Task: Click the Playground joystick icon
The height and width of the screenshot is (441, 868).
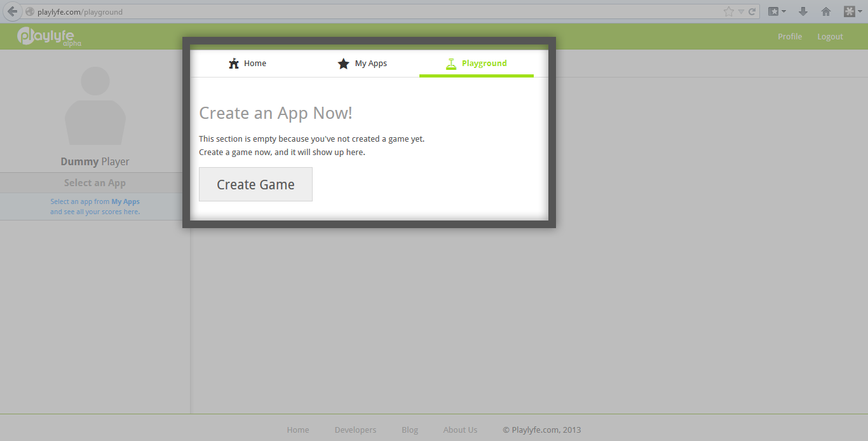Action: point(451,64)
